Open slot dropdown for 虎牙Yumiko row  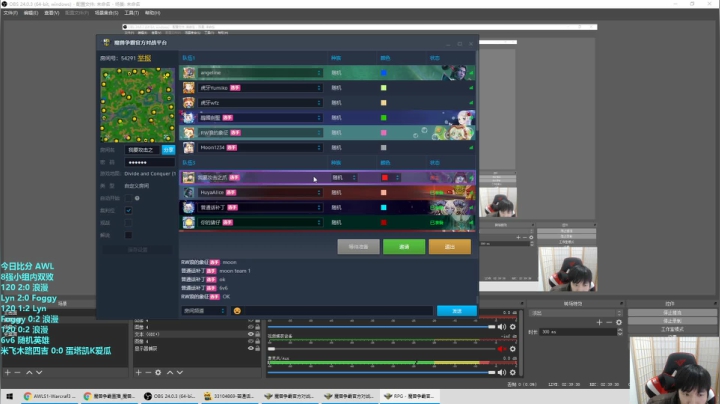[319, 88]
